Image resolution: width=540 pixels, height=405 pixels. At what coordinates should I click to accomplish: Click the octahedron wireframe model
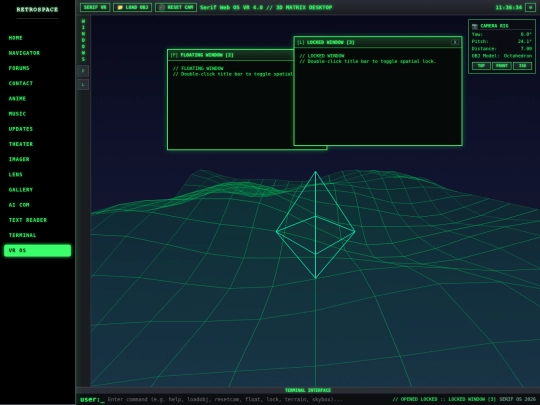tap(315, 225)
